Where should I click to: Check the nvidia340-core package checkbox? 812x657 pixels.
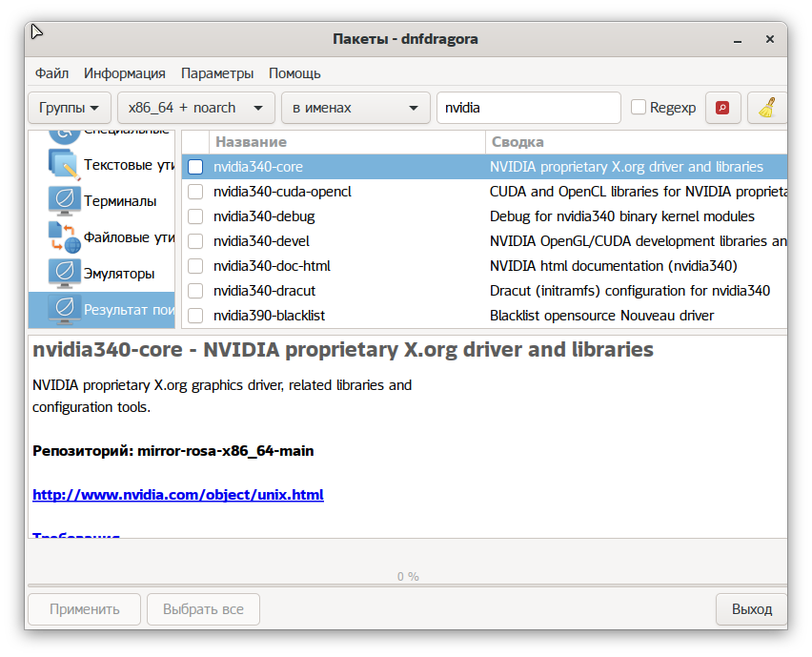pos(195,167)
